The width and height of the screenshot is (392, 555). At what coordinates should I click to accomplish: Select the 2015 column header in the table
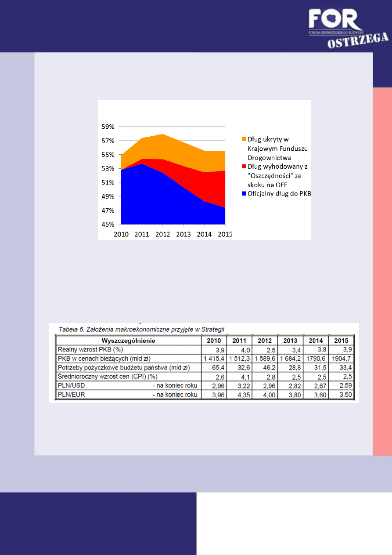coord(341,341)
